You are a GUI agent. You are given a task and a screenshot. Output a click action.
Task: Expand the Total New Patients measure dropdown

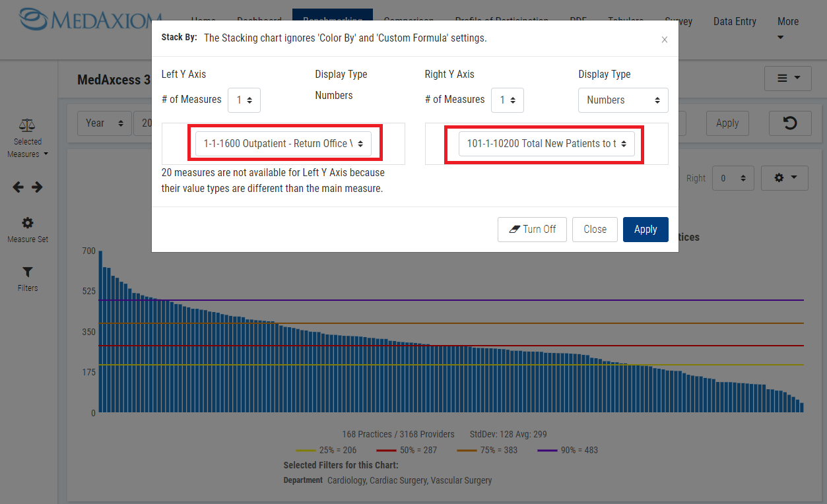click(546, 144)
